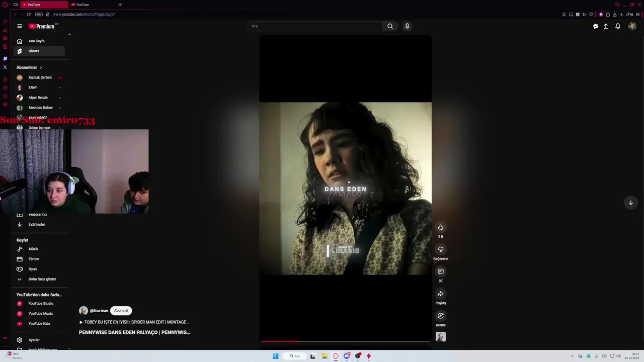The image size is (644, 362).
Task: Select Shorts in sidebar
Action: pos(38,51)
